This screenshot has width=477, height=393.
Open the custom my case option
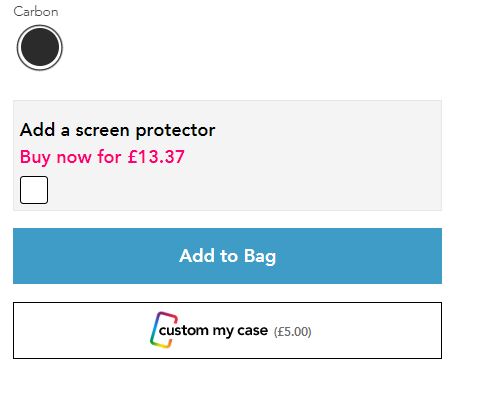point(227,330)
